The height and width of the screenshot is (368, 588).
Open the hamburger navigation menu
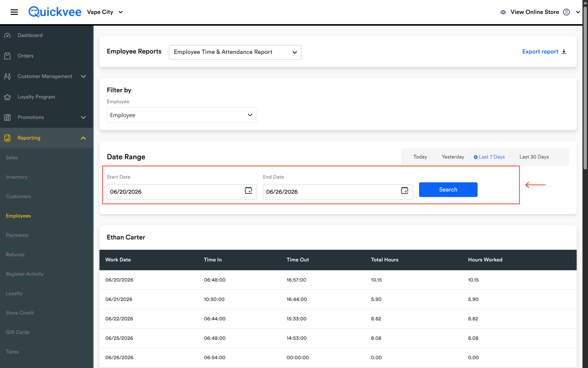point(14,12)
